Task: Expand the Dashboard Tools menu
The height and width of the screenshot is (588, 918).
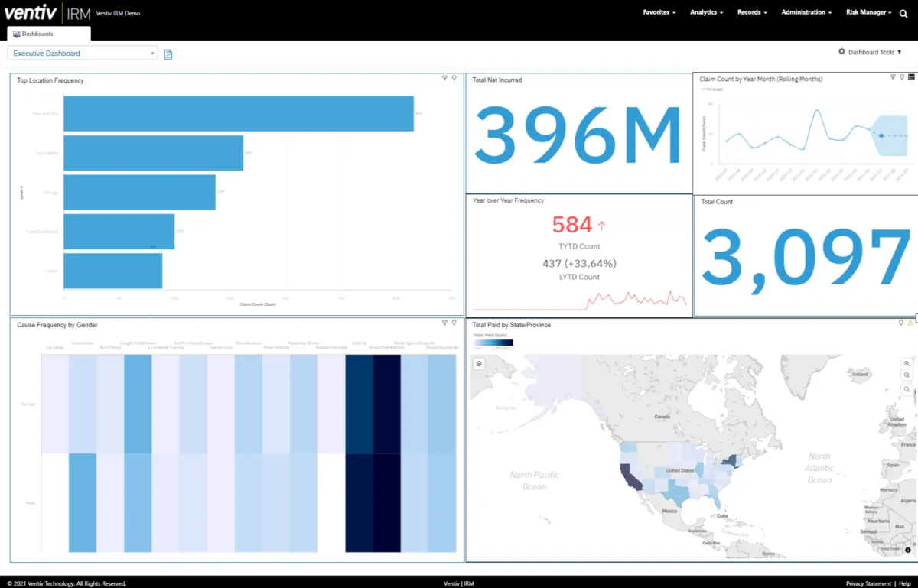Action: click(x=870, y=52)
